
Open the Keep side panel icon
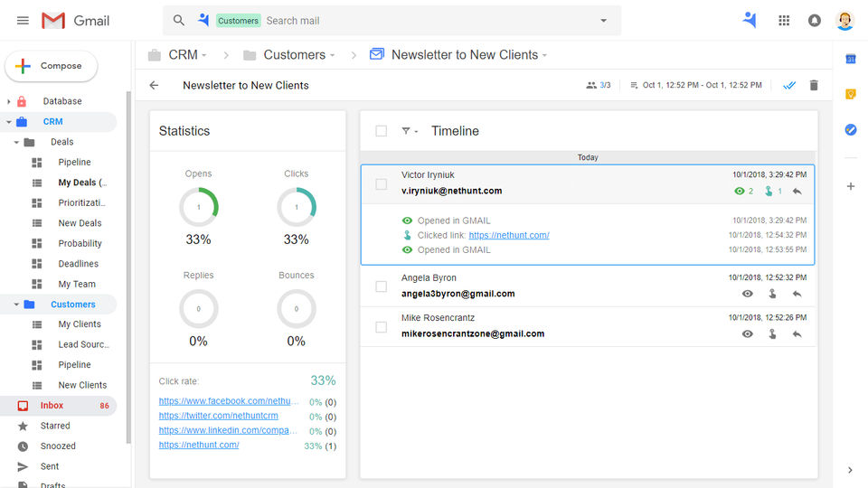point(851,94)
